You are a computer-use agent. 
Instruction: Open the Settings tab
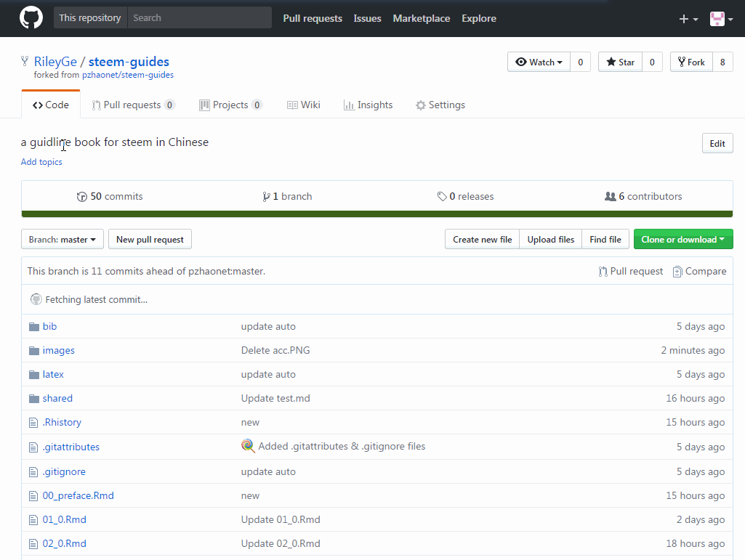(x=440, y=105)
